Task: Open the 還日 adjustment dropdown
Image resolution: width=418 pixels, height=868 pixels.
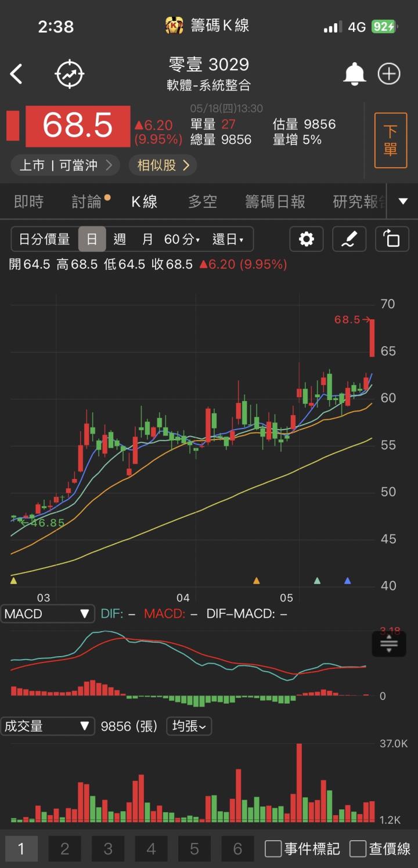Action: tap(228, 239)
